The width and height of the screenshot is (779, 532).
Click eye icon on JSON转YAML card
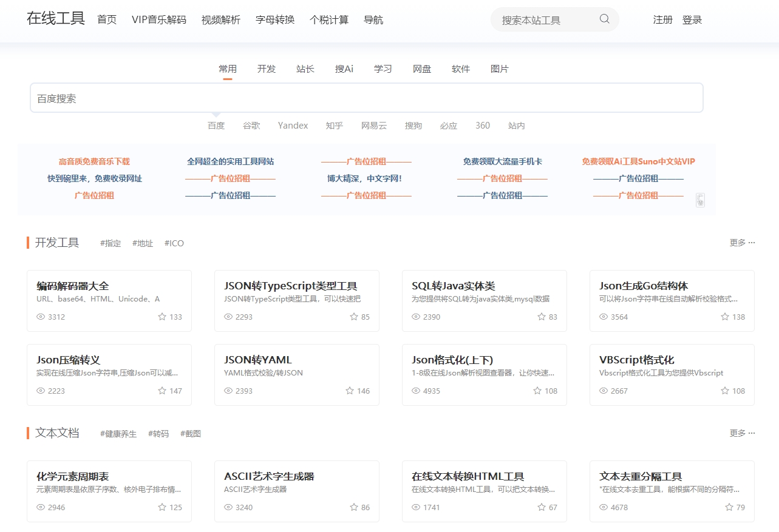(228, 391)
